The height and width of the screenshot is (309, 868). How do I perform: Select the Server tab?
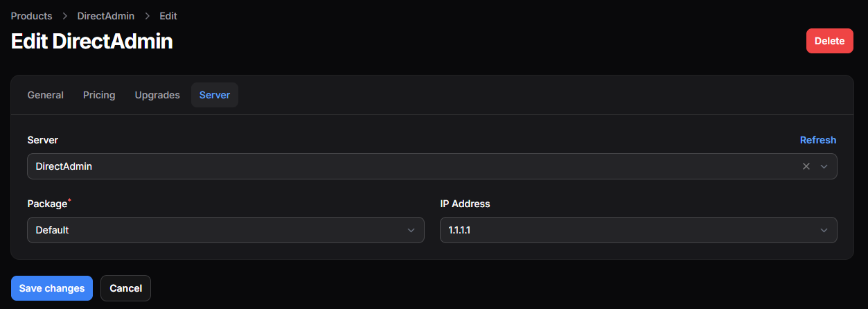[x=215, y=95]
